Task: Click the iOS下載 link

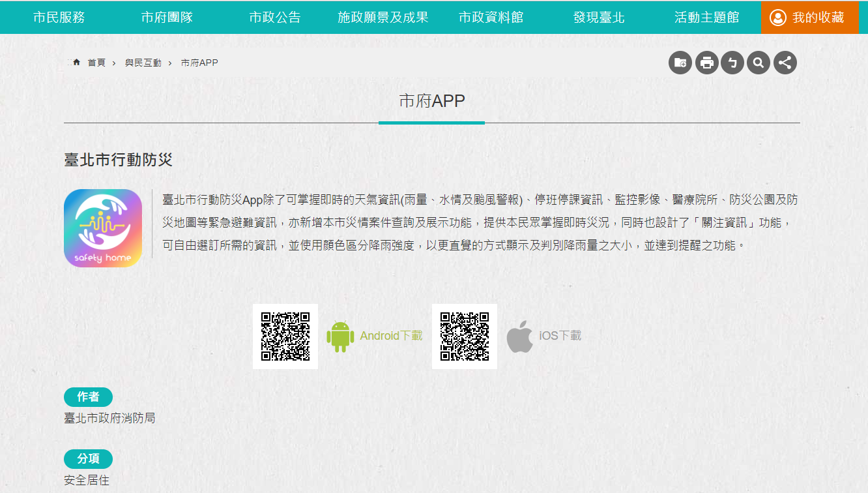Action: (560, 336)
